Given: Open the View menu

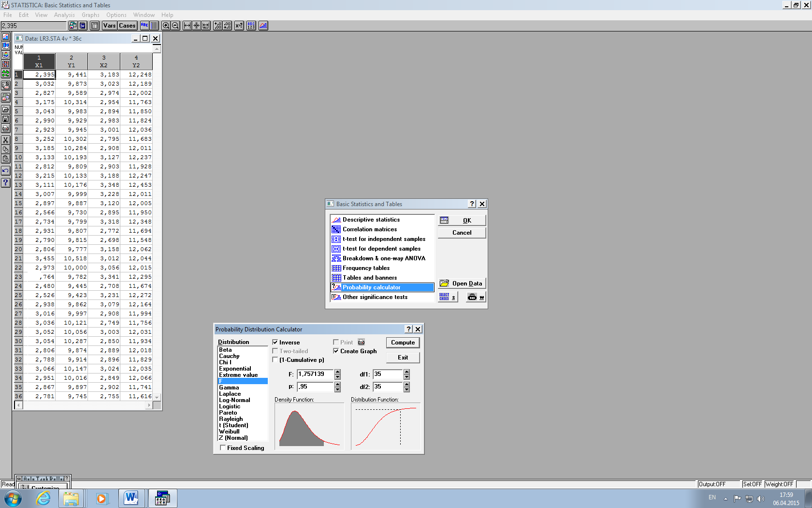Looking at the screenshot, I should coord(42,15).
